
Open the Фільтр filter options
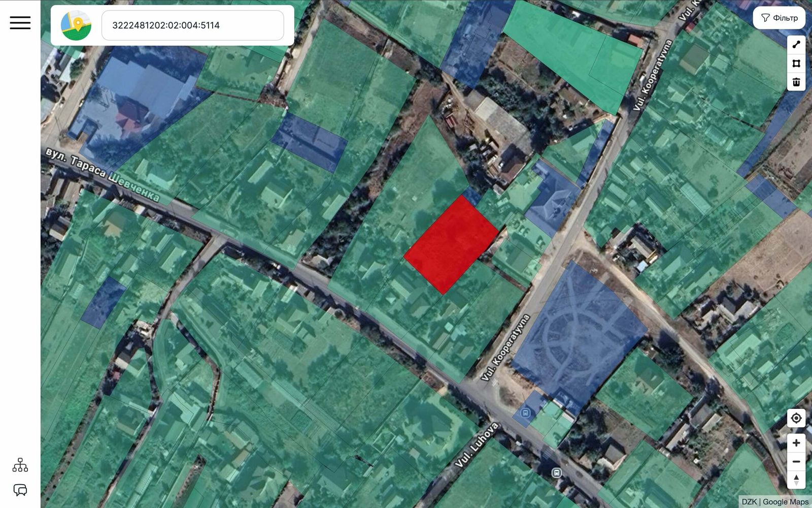coord(780,18)
